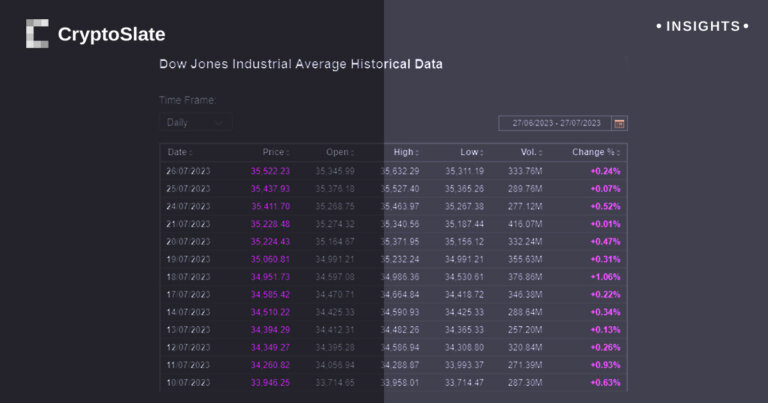Screen dimensions: 768x403
Task: Select the 10/07/2023 row date cell
Action: [189, 383]
